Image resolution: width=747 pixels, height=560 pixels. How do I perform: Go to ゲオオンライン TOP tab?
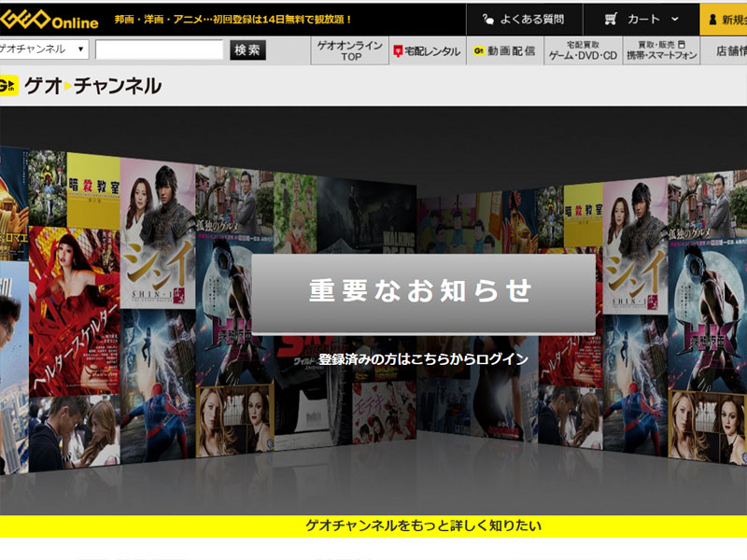coord(350,50)
